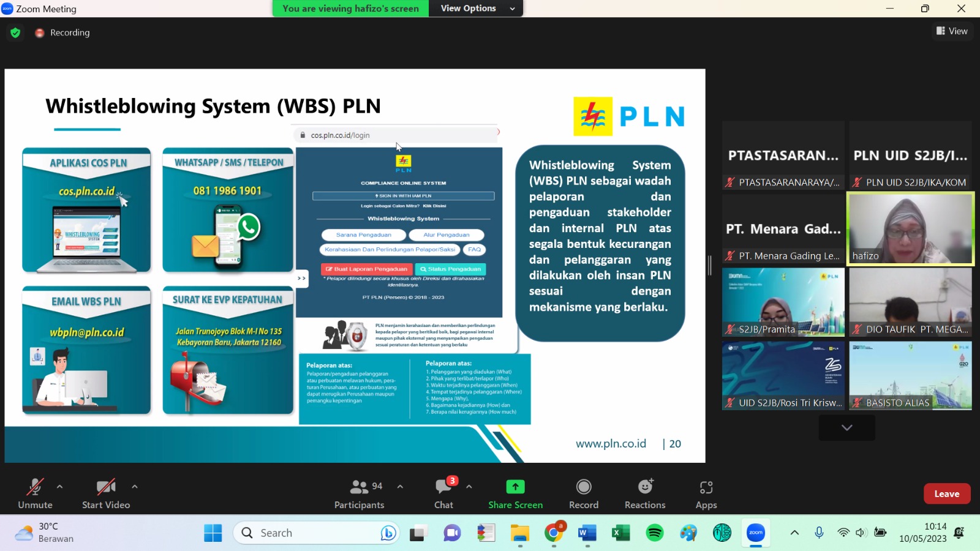
Task: Open Microsoft Excel from the taskbar
Action: point(621,533)
